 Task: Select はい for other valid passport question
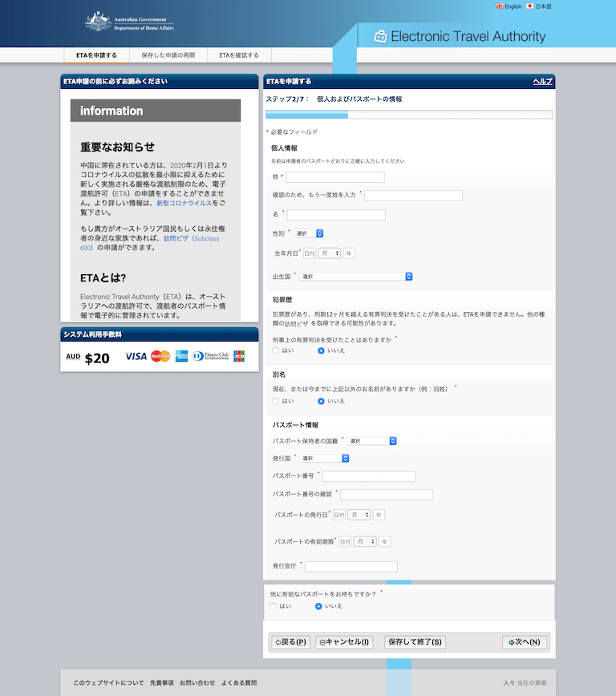[274, 606]
